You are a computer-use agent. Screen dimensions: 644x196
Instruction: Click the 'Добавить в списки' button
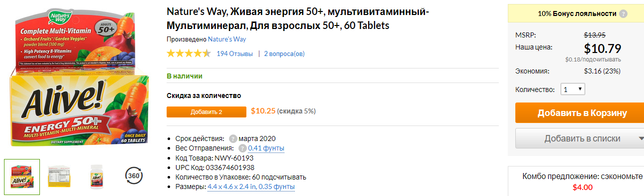tap(575, 138)
